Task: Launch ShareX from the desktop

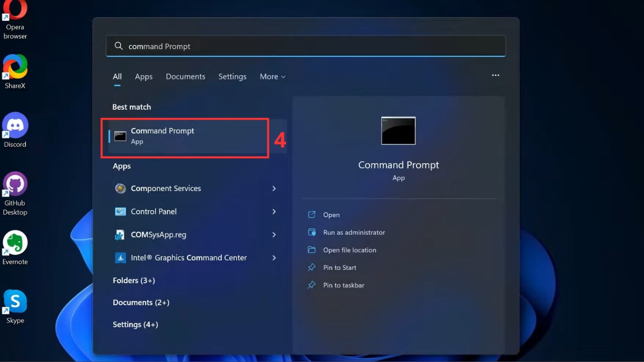Action: [x=15, y=68]
